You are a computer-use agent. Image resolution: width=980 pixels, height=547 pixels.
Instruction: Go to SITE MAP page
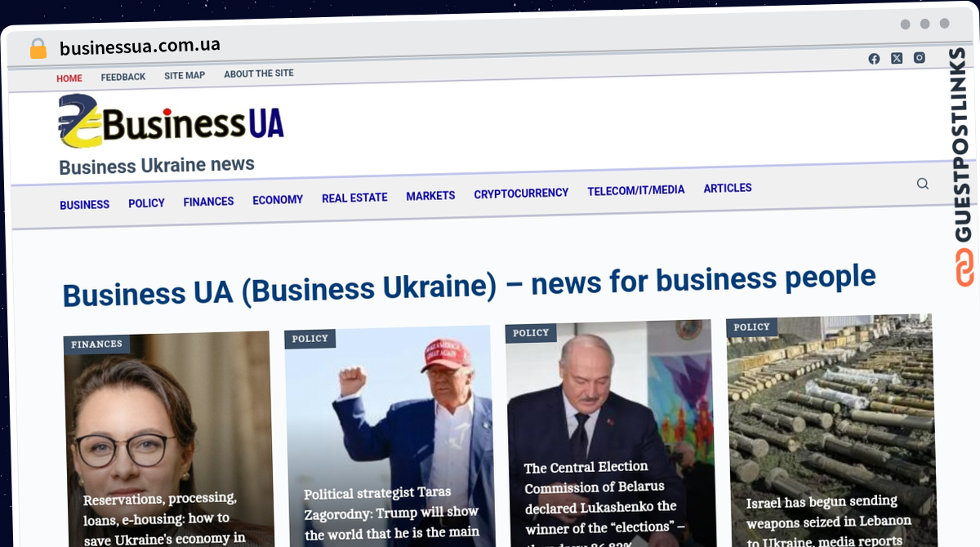tap(185, 75)
